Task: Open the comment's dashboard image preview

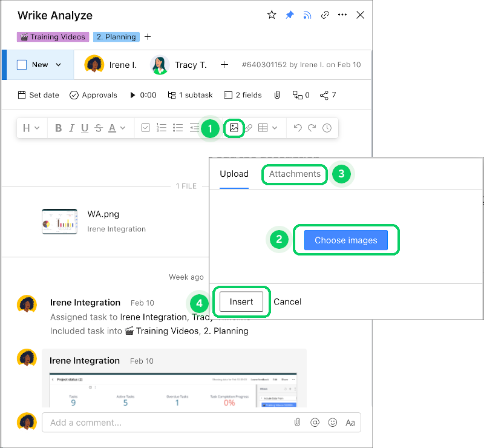Action: tap(173, 390)
